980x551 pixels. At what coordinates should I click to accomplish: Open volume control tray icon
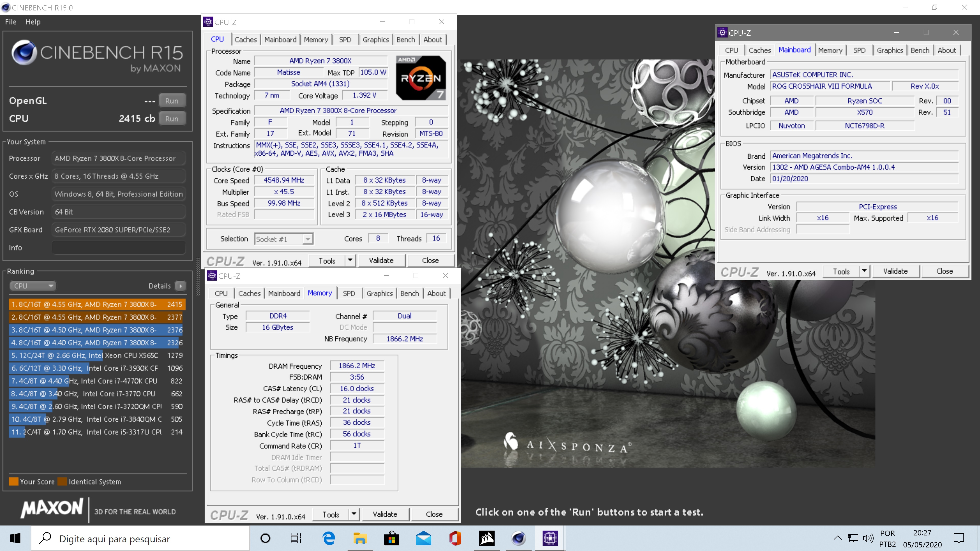click(868, 538)
